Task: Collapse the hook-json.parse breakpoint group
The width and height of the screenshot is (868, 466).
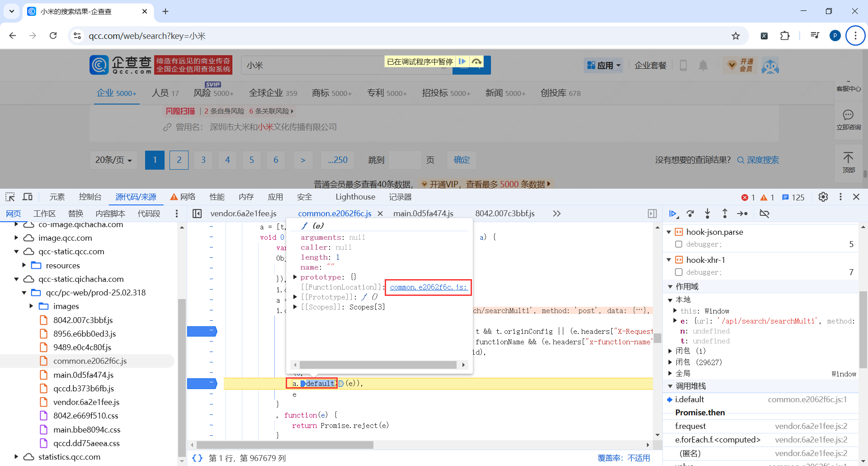Action: coord(669,232)
